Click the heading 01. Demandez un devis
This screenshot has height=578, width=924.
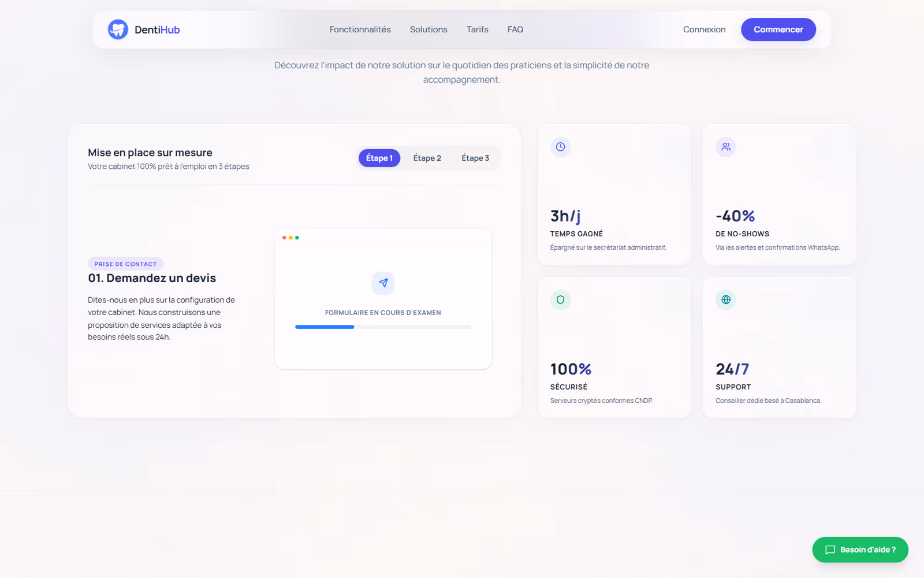152,278
